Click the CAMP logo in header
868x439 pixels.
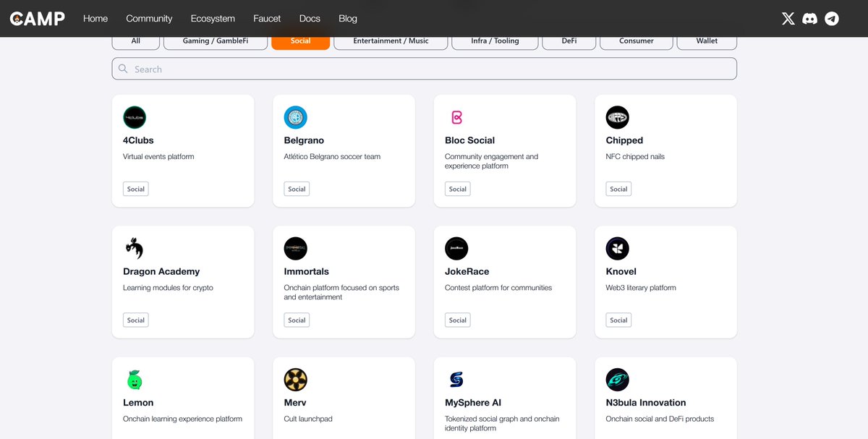coord(38,19)
